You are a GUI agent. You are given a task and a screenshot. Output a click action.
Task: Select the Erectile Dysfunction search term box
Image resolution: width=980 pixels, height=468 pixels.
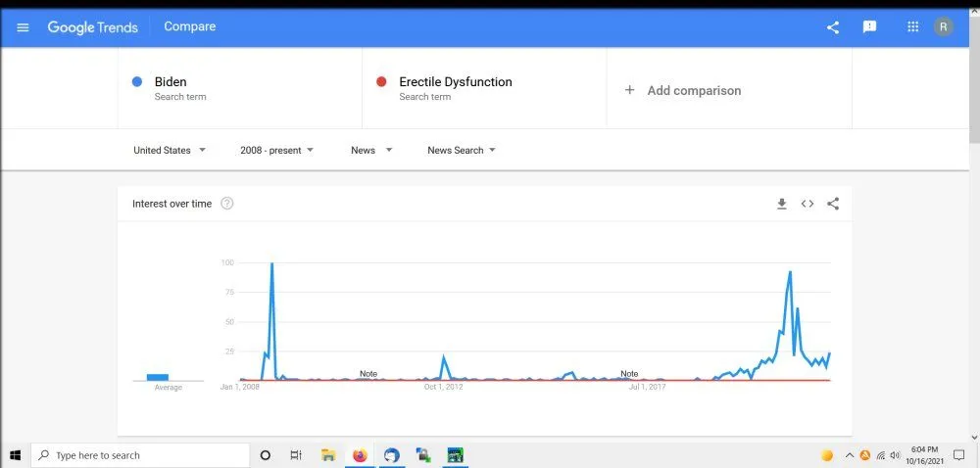484,88
